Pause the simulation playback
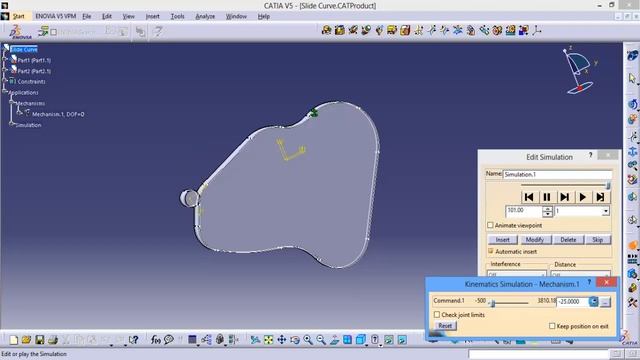Viewport: 640px width, 360px height. [547, 197]
